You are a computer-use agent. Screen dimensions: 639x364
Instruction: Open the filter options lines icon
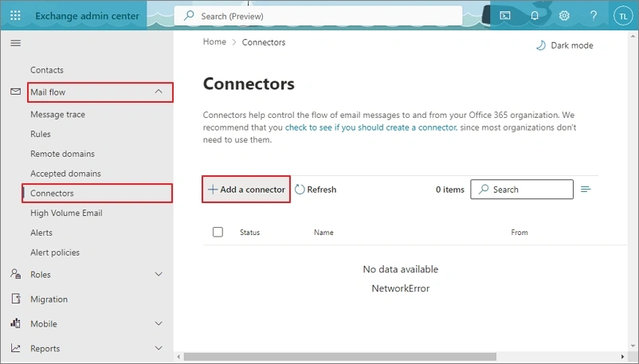coord(586,189)
